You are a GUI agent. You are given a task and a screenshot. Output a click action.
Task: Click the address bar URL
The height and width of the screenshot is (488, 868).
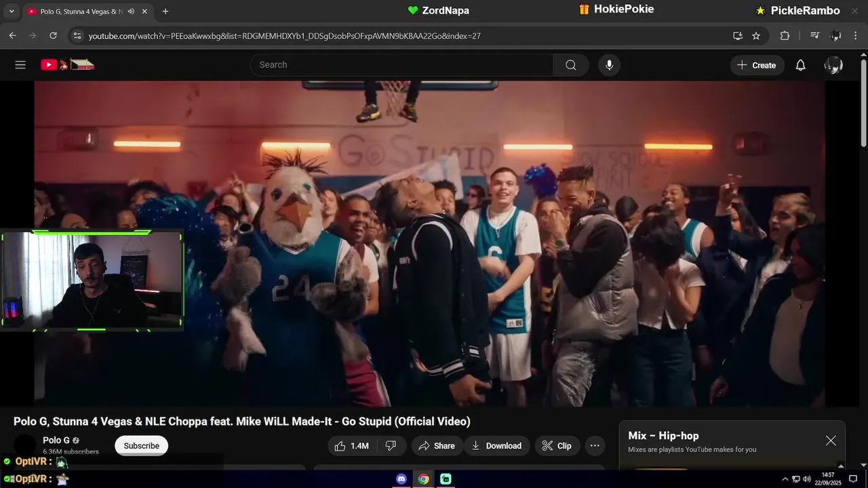pos(285,36)
